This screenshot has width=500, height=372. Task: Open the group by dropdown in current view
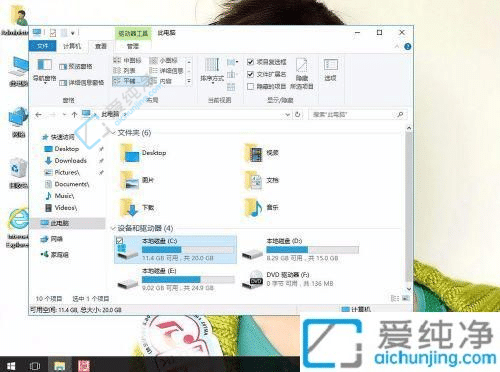pos(232,62)
